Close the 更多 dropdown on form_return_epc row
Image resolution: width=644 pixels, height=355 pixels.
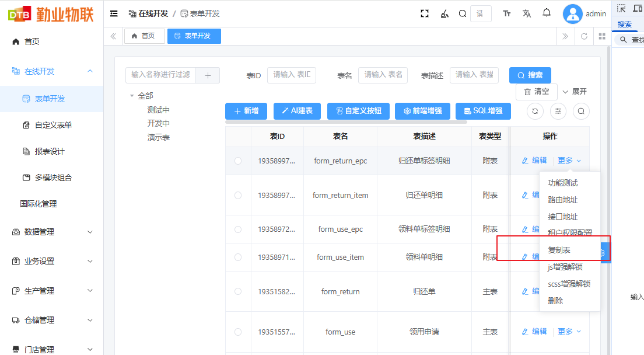pos(569,161)
